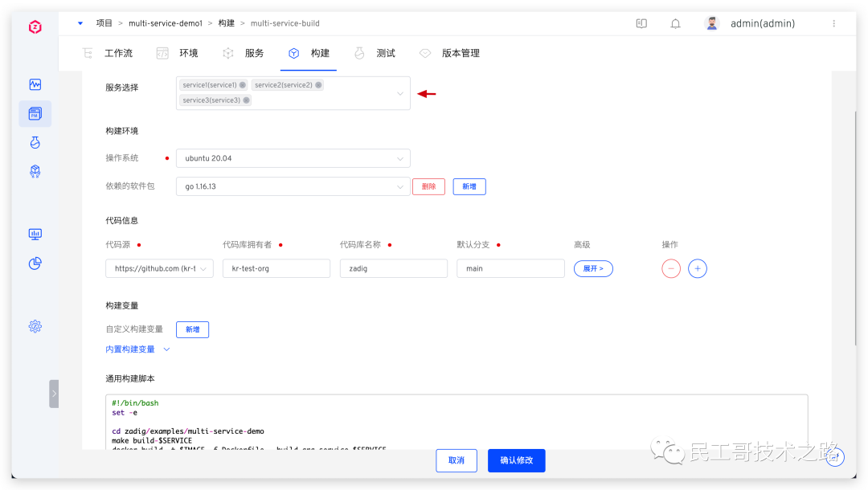Open the test center flask icon
Image resolution: width=868 pixels, height=490 pixels.
35,142
